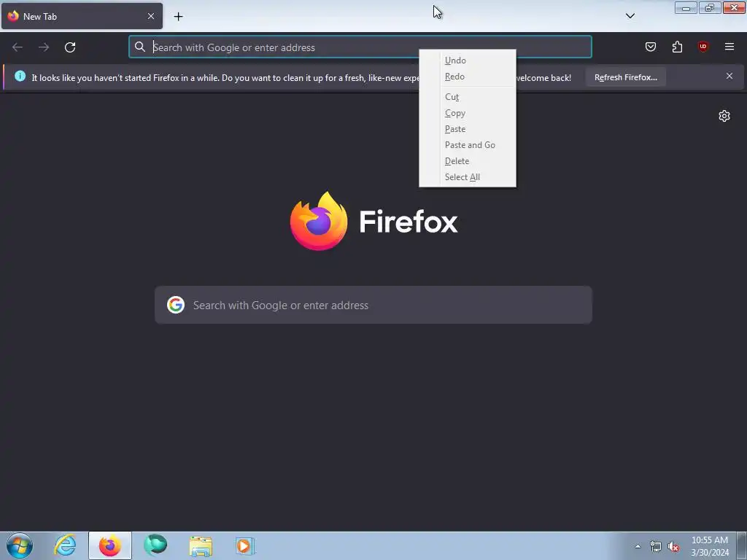Image resolution: width=747 pixels, height=560 pixels.
Task: Open the Windows Start menu
Action: [20, 545]
